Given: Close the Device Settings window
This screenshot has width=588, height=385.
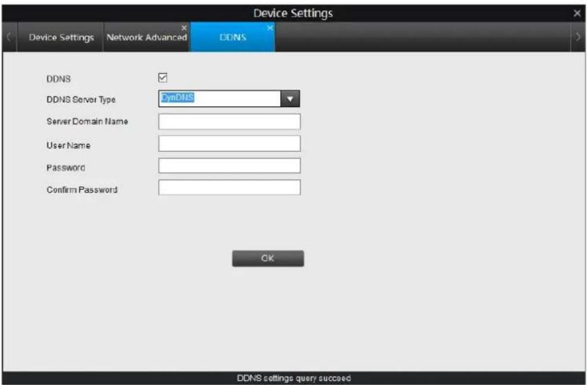Looking at the screenshot, I should pos(577,13).
